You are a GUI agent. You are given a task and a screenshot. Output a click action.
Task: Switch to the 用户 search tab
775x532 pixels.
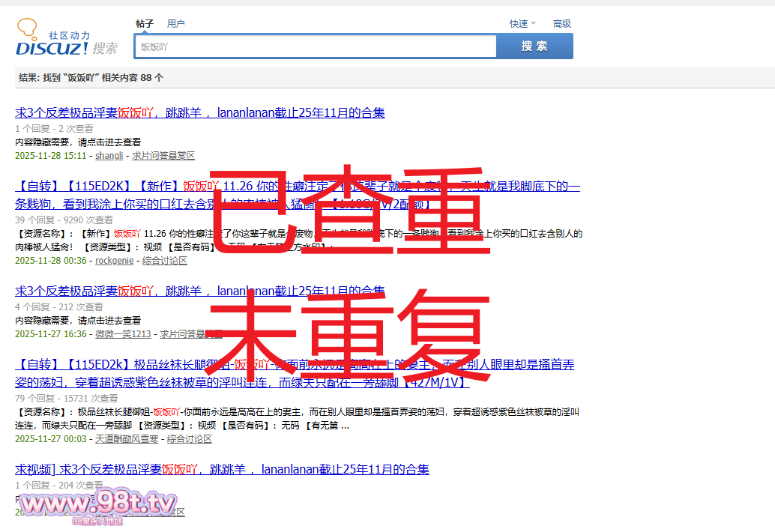tap(176, 24)
